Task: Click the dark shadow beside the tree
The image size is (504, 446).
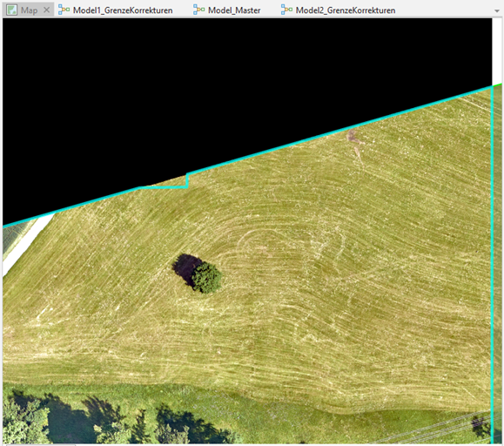Action: (185, 267)
